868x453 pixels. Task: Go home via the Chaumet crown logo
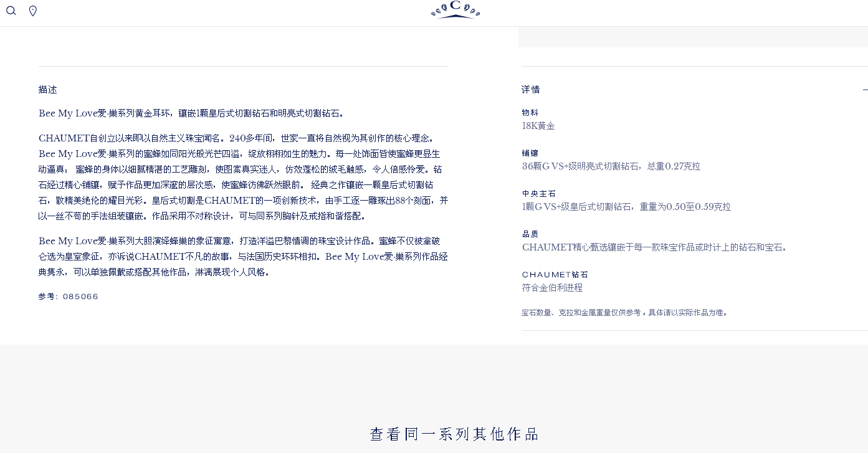pyautogui.click(x=455, y=9)
